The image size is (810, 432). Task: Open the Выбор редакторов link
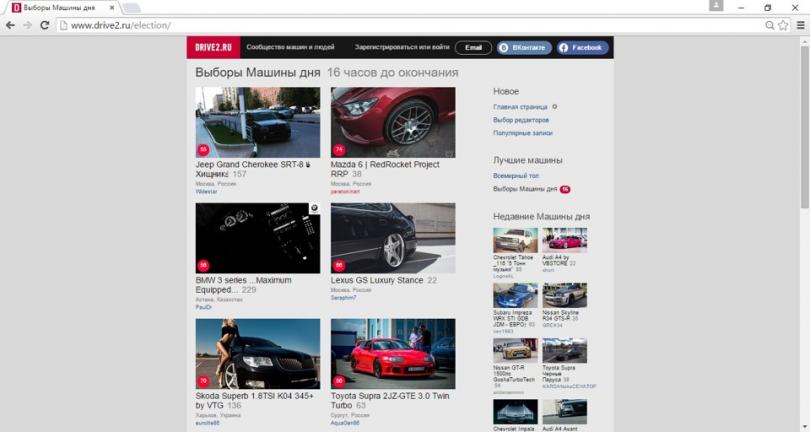point(520,120)
